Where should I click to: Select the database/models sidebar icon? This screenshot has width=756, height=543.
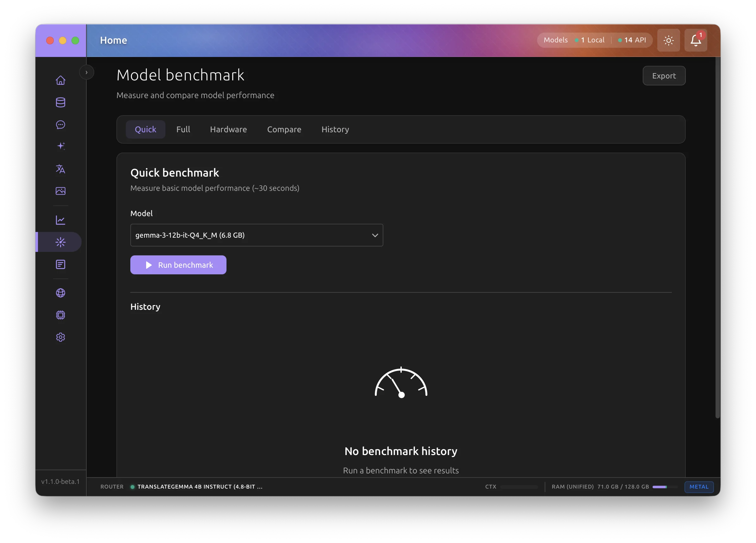[x=60, y=103]
